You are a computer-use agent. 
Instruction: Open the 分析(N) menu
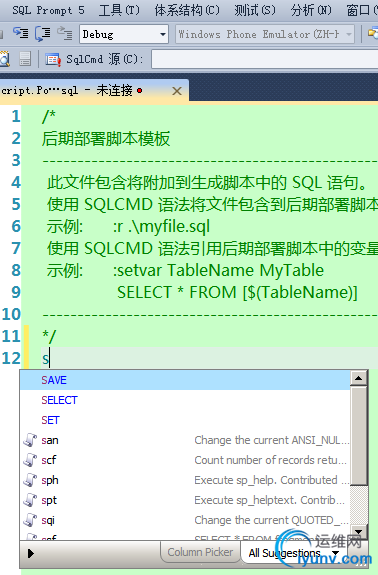pyautogui.click(x=311, y=10)
